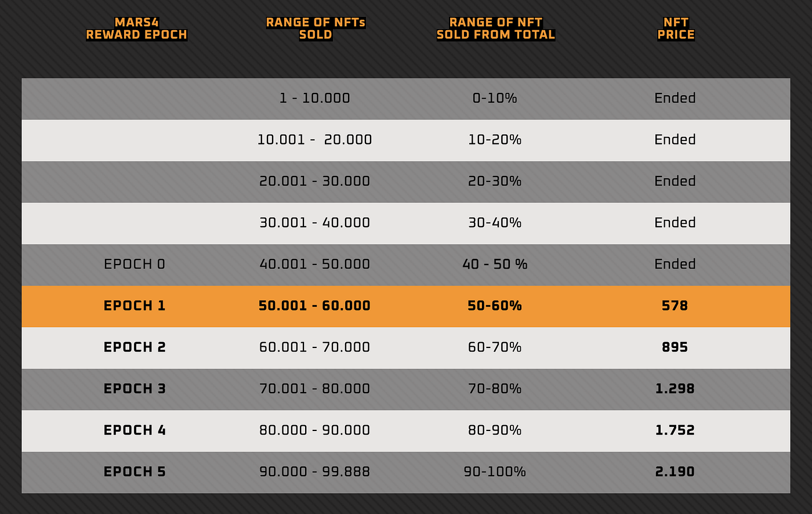Click the RANGE OF NFTs SOLD header
The height and width of the screenshot is (514, 812).
(316, 28)
